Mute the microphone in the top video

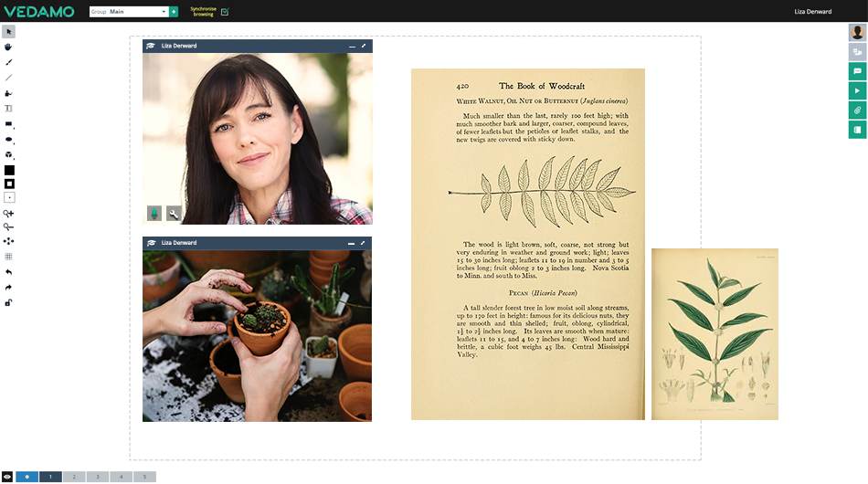(x=154, y=213)
